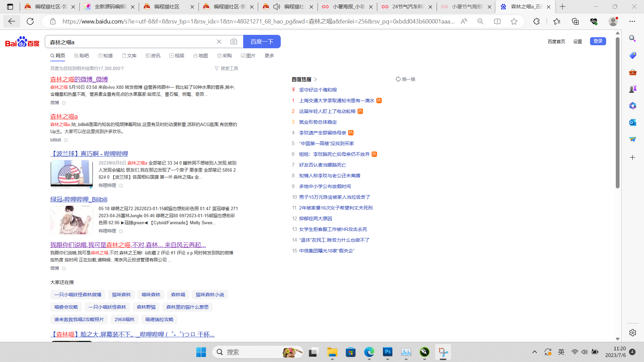The image size is (644, 362).
Task: Switch to 图片 search tab
Action: 248,56
